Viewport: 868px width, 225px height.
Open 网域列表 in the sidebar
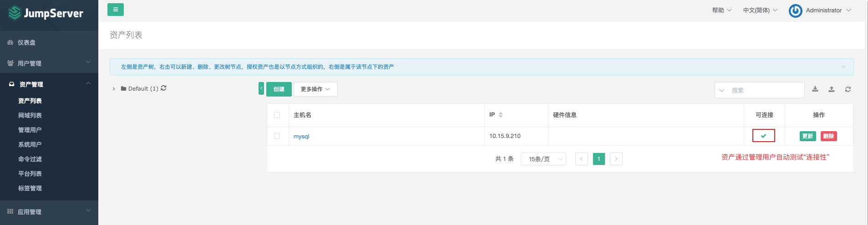click(x=30, y=115)
